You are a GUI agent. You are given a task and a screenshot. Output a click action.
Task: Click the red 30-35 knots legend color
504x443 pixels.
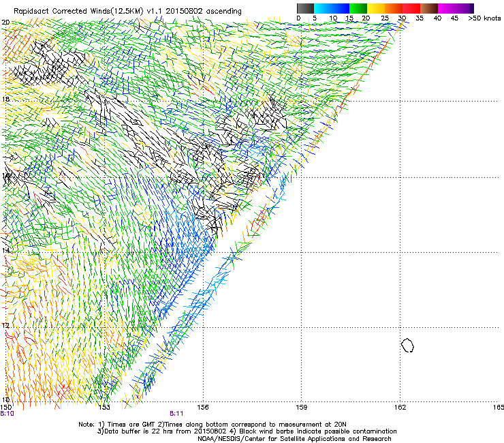[411, 8]
